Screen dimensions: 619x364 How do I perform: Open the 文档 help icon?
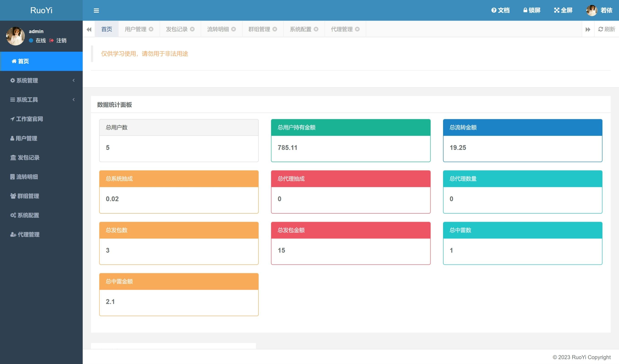click(500, 10)
